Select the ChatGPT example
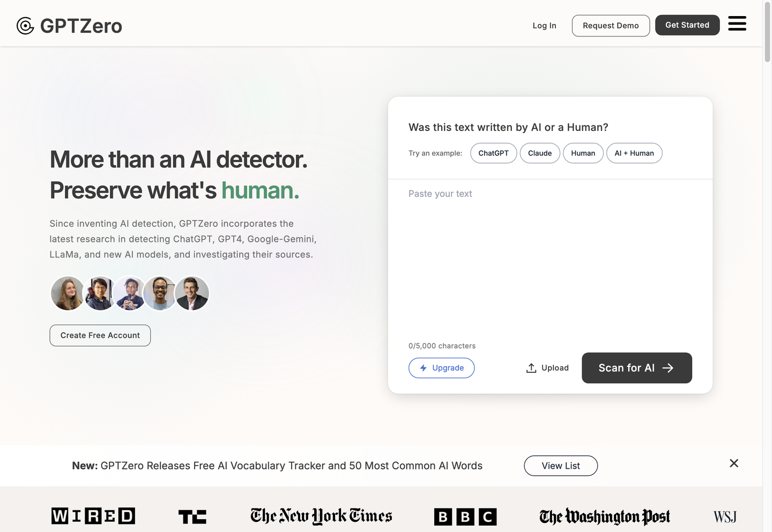772x532 pixels. click(493, 153)
